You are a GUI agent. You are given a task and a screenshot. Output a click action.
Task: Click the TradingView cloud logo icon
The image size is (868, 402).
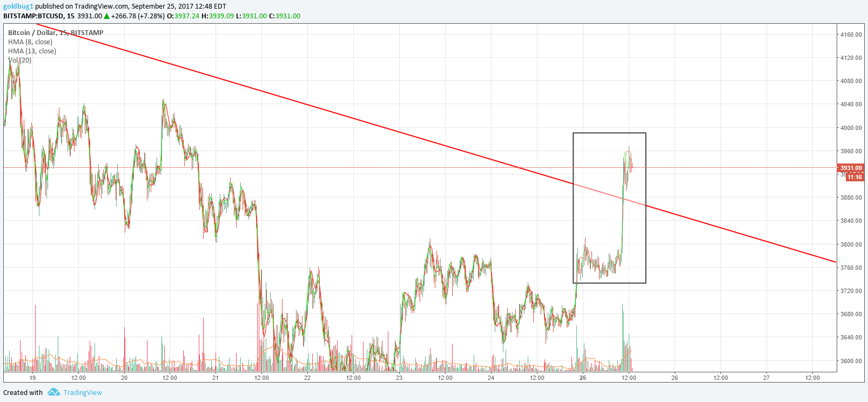pos(53,392)
